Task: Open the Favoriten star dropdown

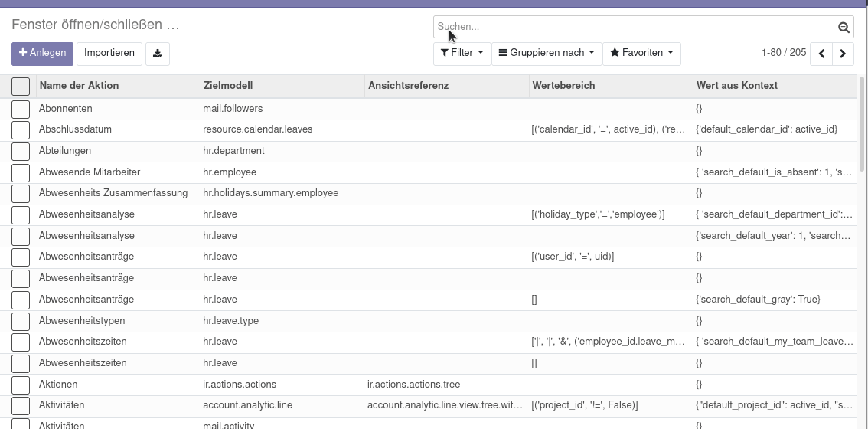Action: pos(641,54)
